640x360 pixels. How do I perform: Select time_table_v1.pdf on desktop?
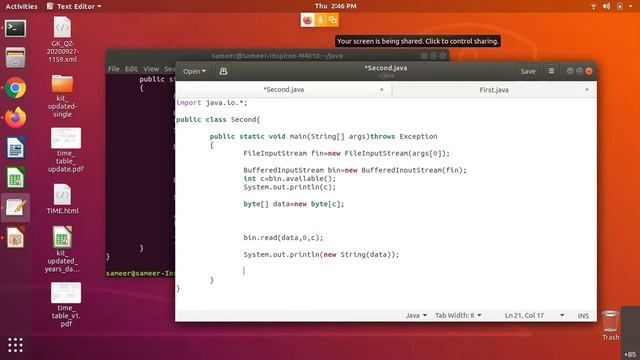(66, 304)
